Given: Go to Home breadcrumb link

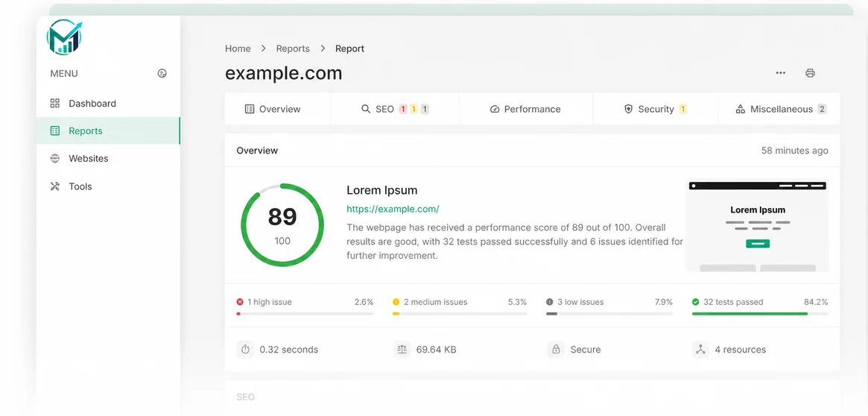Looking at the screenshot, I should tap(238, 48).
